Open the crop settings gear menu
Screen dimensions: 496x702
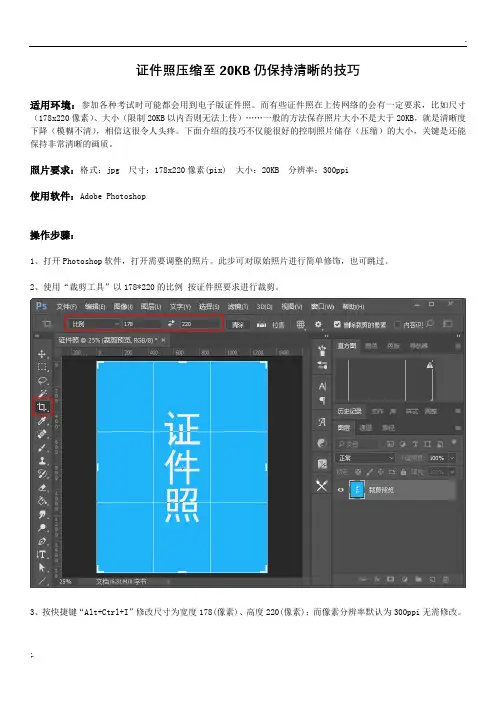[x=318, y=324]
